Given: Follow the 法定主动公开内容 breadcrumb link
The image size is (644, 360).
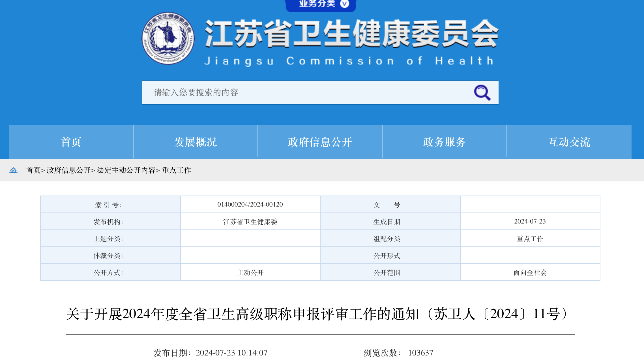Looking at the screenshot, I should coord(126,170).
